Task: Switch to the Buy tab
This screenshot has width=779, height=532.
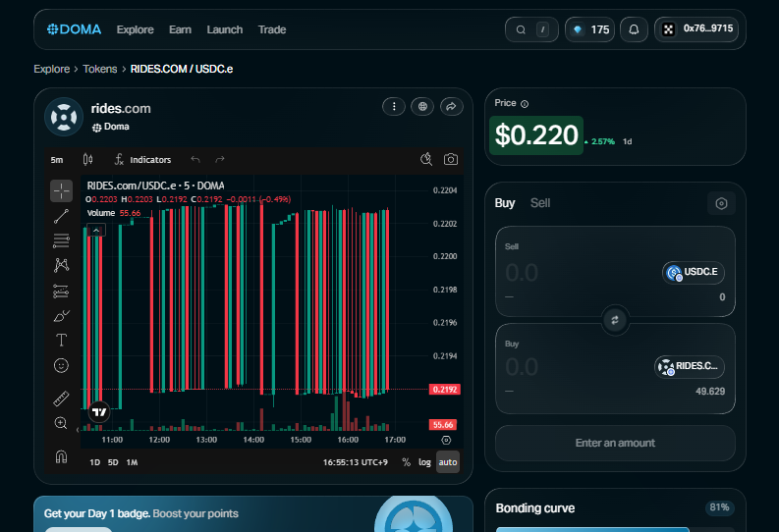Action: point(505,203)
